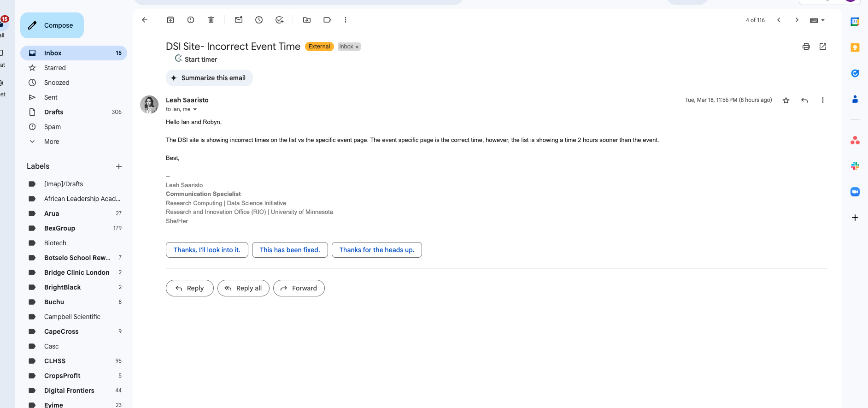Snooze this email with the clock icon

(x=259, y=20)
